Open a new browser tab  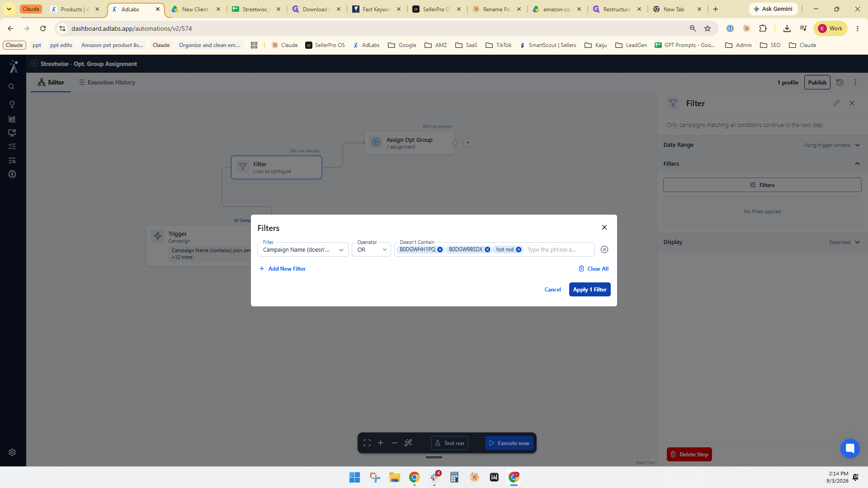coord(716,9)
